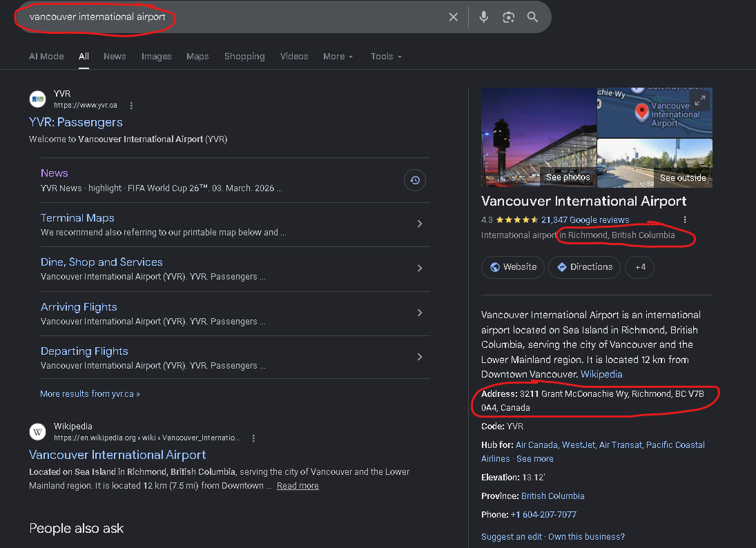This screenshot has height=548, width=756.
Task: Switch to the Images tab
Action: click(x=156, y=57)
